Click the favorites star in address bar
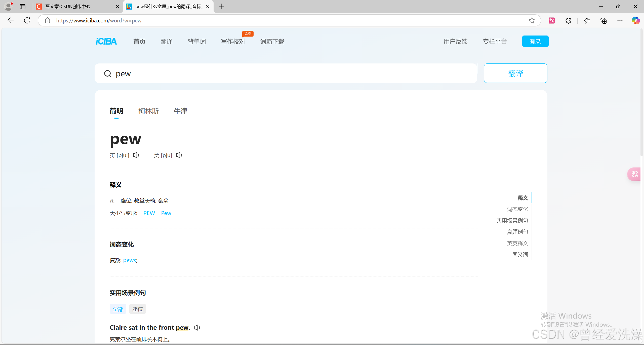This screenshot has height=345, width=644. (x=532, y=21)
